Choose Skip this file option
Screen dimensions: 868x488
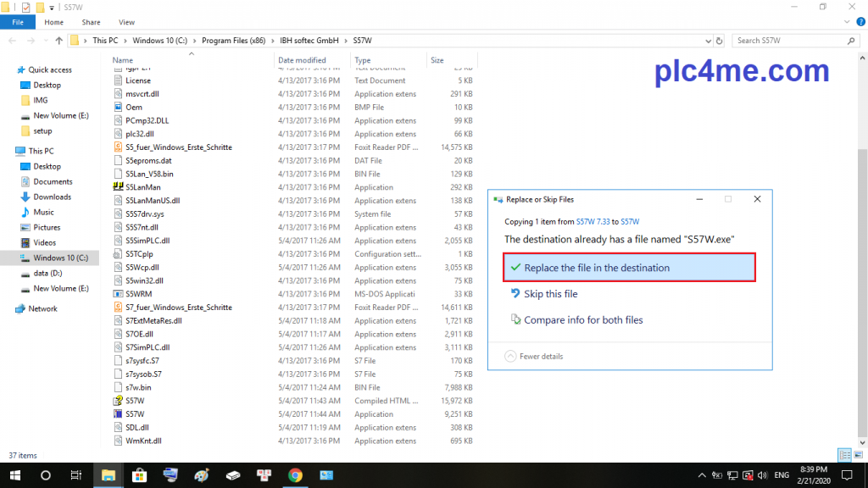pos(550,294)
